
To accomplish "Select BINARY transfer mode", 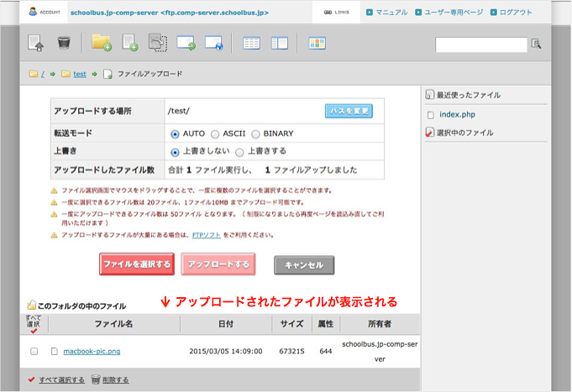I will (255, 134).
